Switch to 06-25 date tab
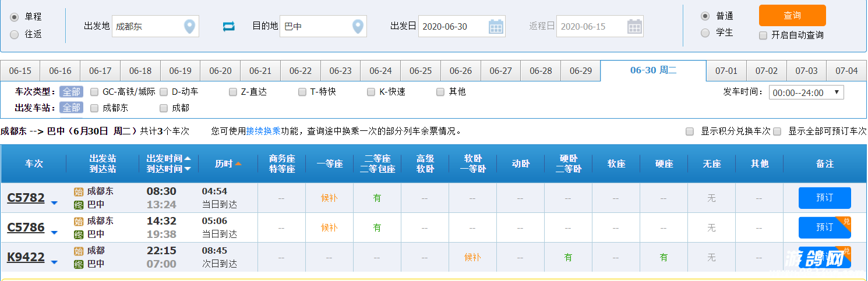 (421, 70)
